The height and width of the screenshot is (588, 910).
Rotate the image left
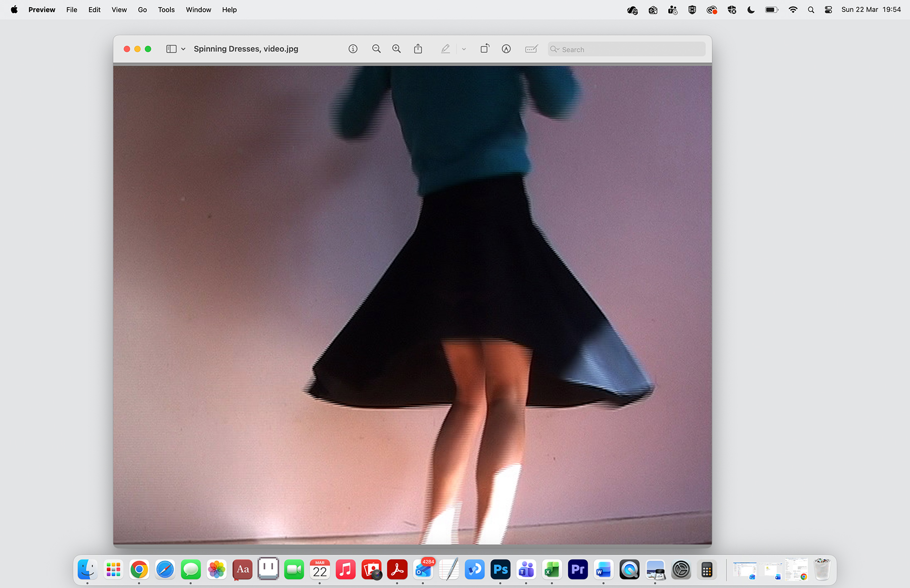[484, 48]
